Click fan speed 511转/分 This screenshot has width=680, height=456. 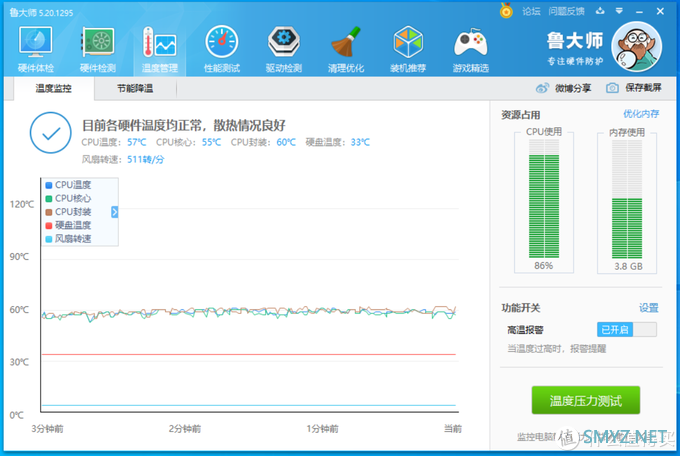click(146, 160)
